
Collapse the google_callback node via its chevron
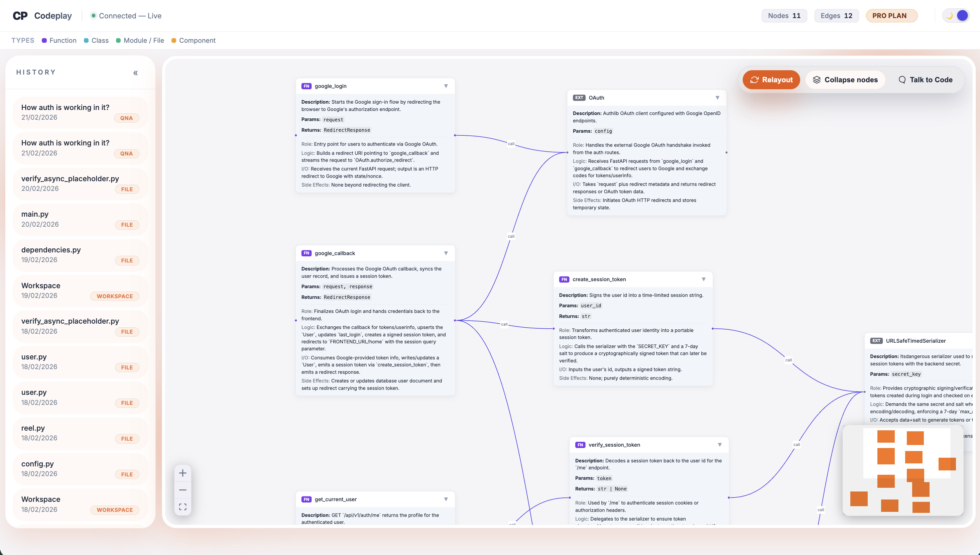446,253
